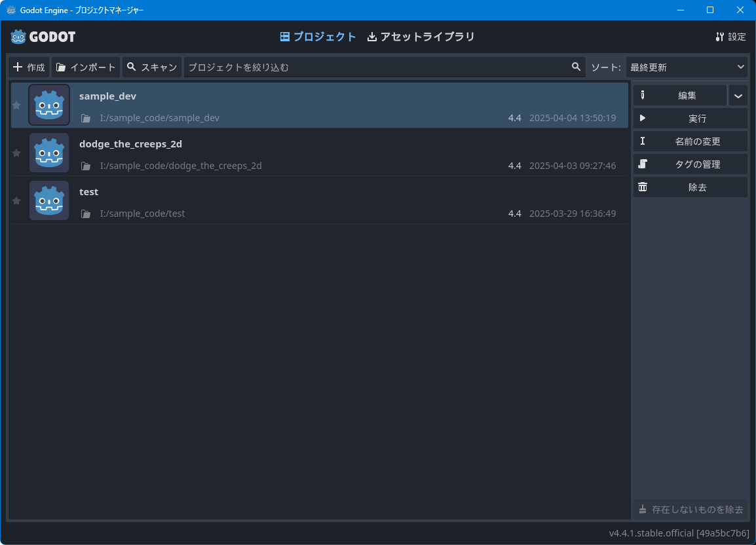Select the test project icon
The width and height of the screenshot is (756, 545).
pyautogui.click(x=49, y=200)
